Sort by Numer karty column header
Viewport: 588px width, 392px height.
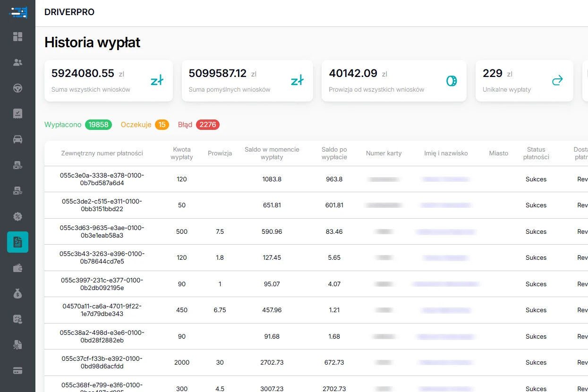tap(384, 153)
